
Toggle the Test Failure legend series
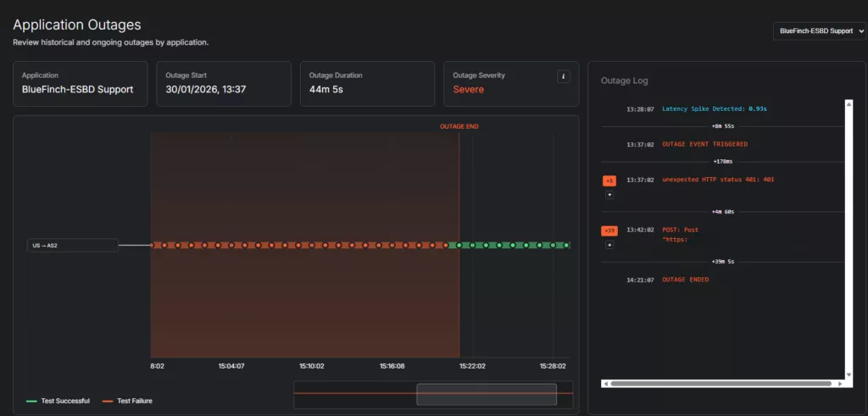pos(127,401)
